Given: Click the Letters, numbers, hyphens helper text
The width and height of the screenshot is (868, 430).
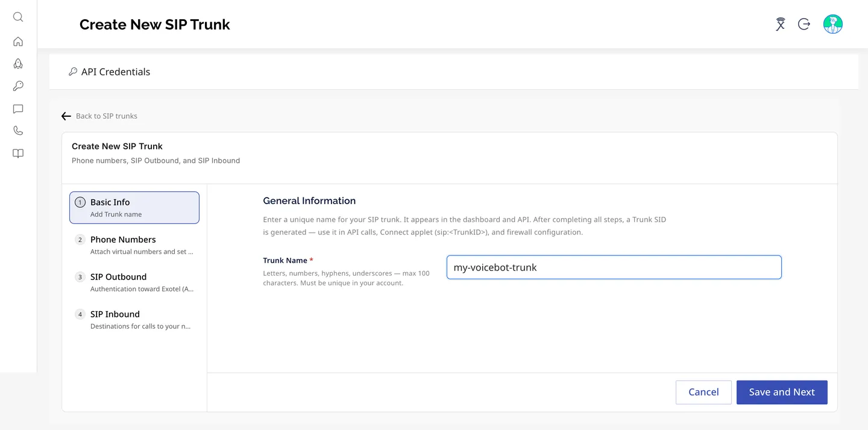Looking at the screenshot, I should click(347, 278).
